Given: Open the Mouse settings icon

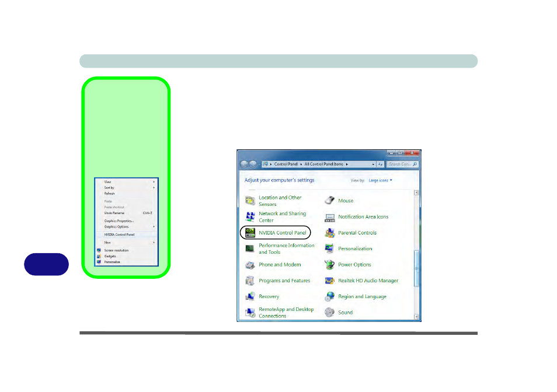Looking at the screenshot, I should pyautogui.click(x=330, y=201).
